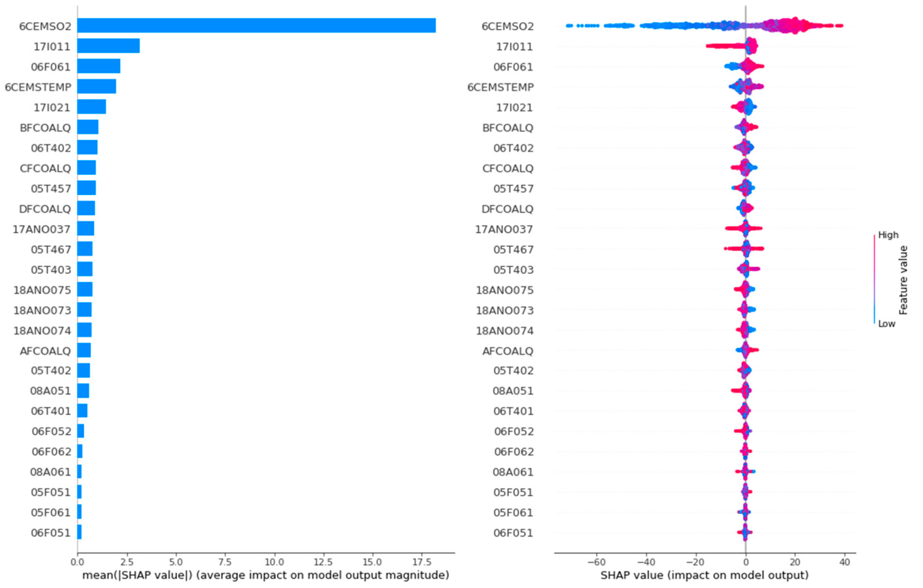This screenshot has height=588, width=923.
Task: Click the BFCOALQ label in beeswarm plot
Action: [508, 128]
